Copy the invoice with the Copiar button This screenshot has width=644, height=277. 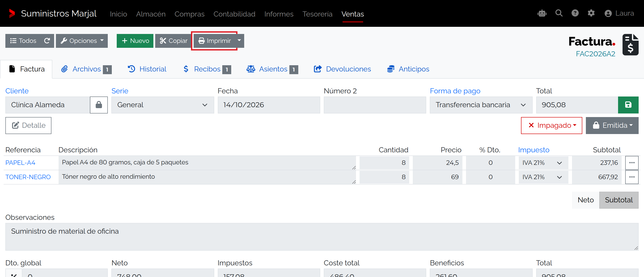coord(174,41)
